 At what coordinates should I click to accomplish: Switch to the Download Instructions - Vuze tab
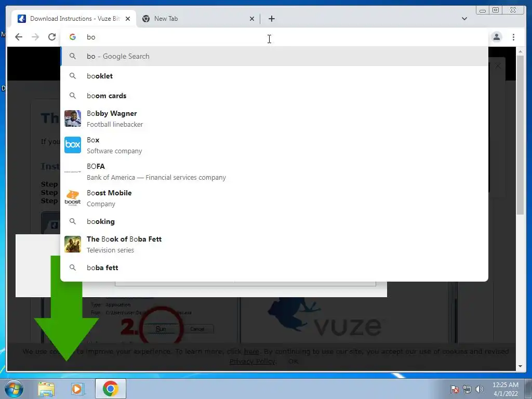pos(74,19)
